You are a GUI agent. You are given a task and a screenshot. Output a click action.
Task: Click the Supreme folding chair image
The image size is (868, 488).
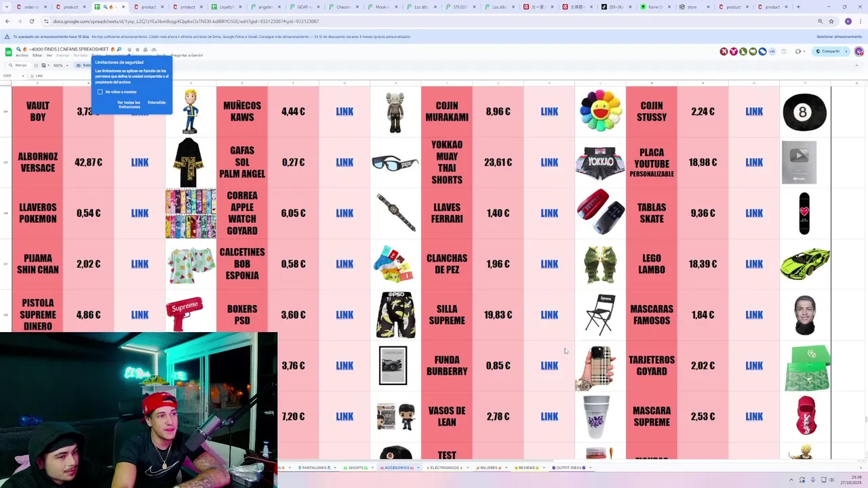pyautogui.click(x=599, y=314)
